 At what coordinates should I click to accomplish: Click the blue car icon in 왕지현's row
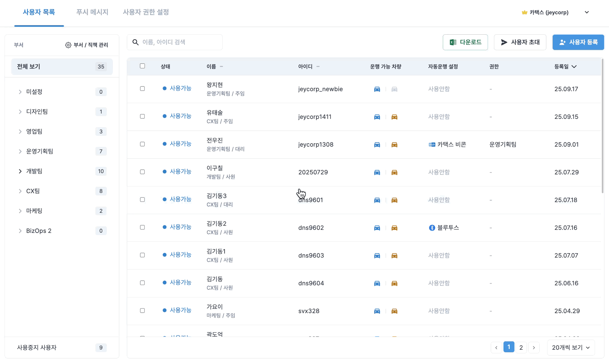(x=377, y=89)
